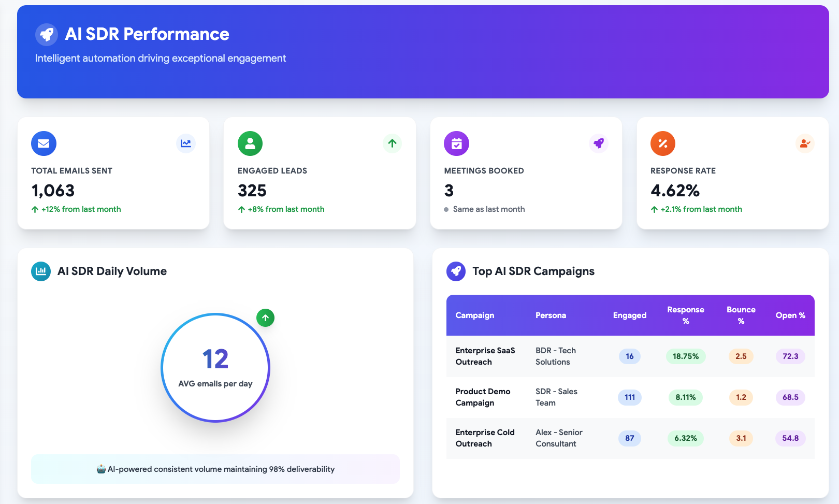This screenshot has width=839, height=504.
Task: Open the Product Demo Campaign row
Action: pyautogui.click(x=483, y=397)
